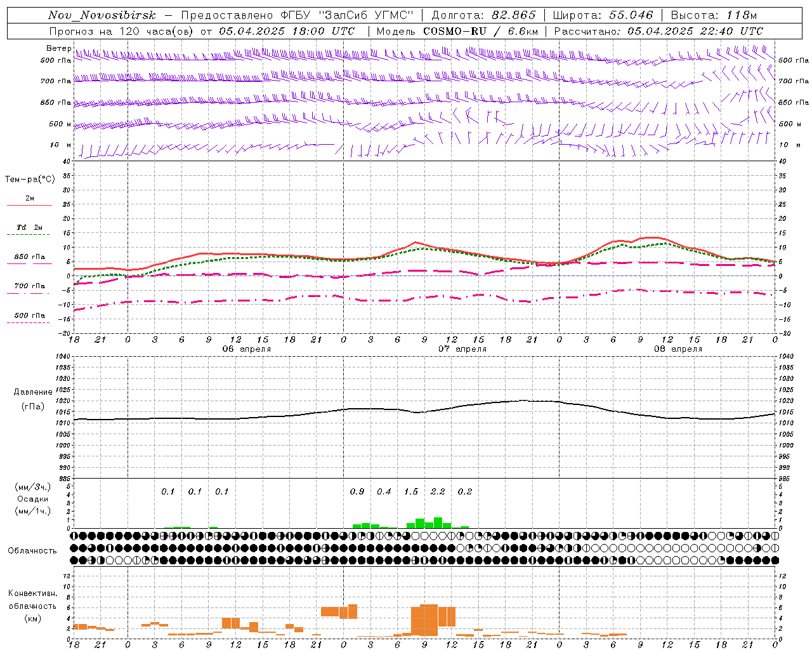Click the left pressure axis value 985
The image size is (812, 650).
(x=63, y=479)
